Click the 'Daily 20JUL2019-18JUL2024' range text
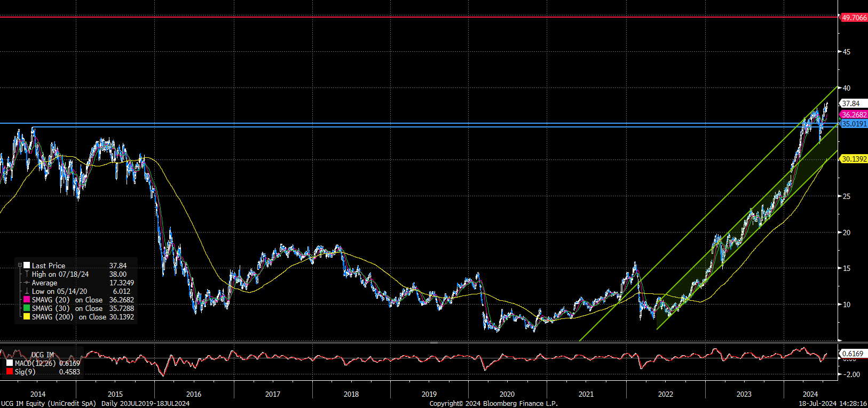 pos(145,404)
